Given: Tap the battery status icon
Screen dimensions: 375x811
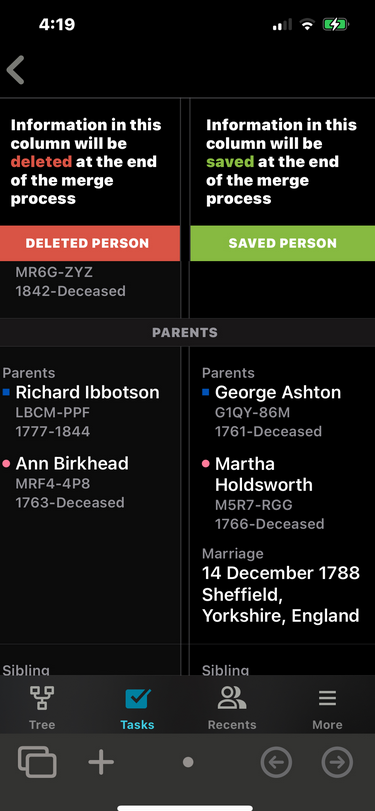Looking at the screenshot, I should [336, 24].
